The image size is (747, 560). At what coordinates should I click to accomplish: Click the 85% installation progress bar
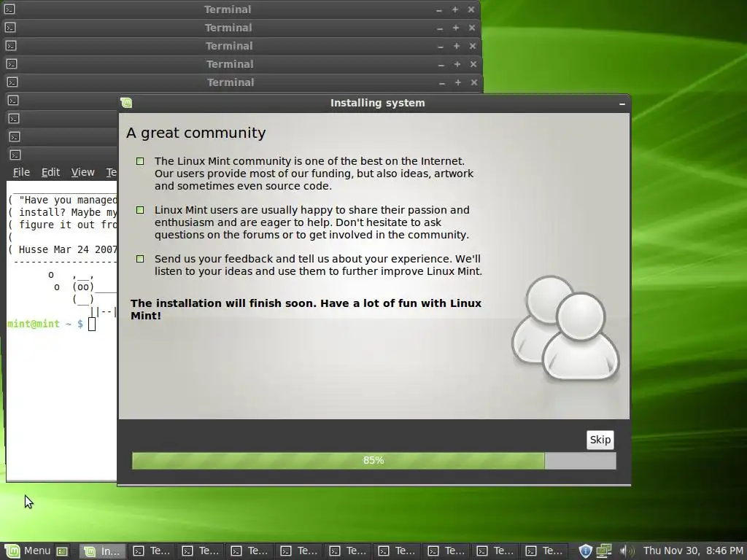(374, 461)
